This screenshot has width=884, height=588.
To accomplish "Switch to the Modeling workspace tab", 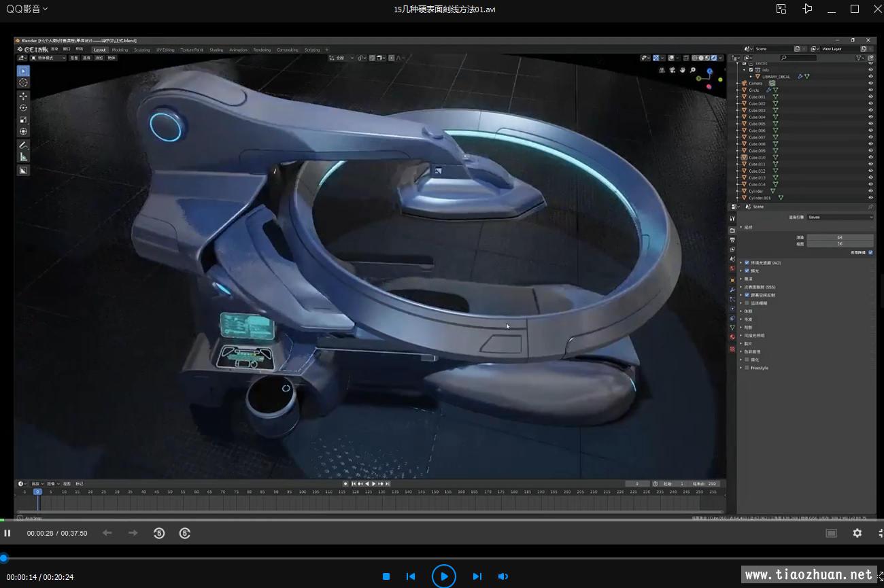I will 120,50.
